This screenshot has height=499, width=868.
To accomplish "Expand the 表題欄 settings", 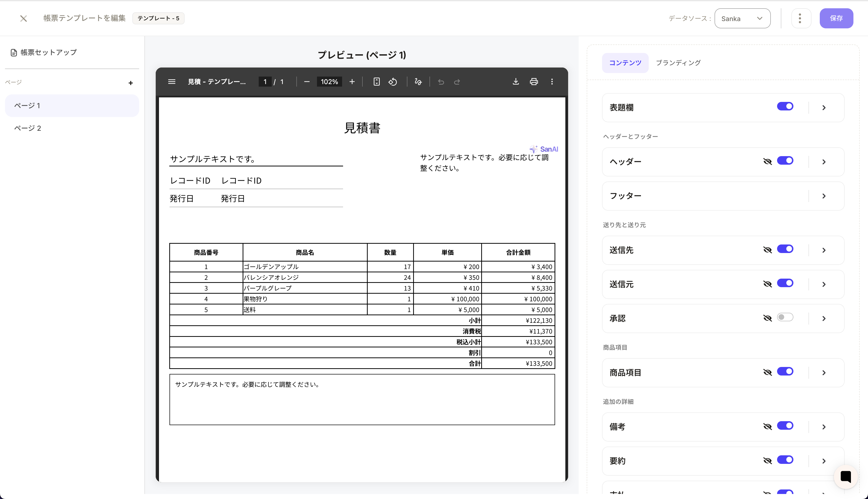I will tap(824, 107).
